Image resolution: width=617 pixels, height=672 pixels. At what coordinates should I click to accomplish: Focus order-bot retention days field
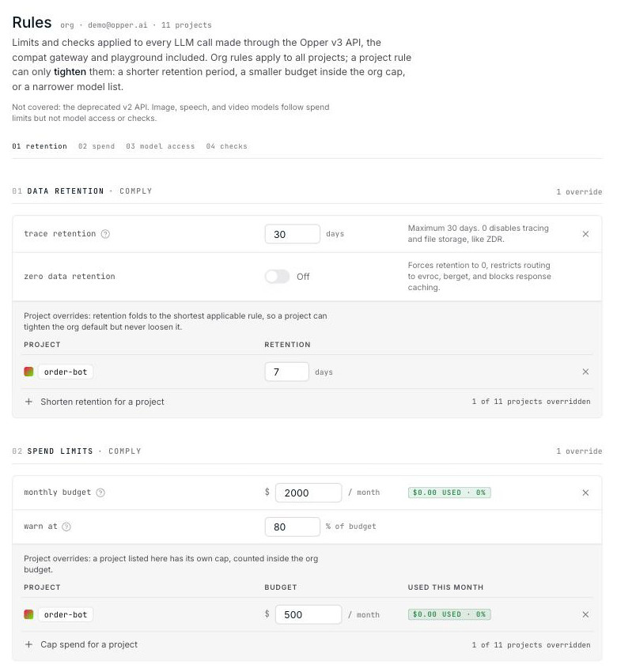pyautogui.click(x=287, y=372)
